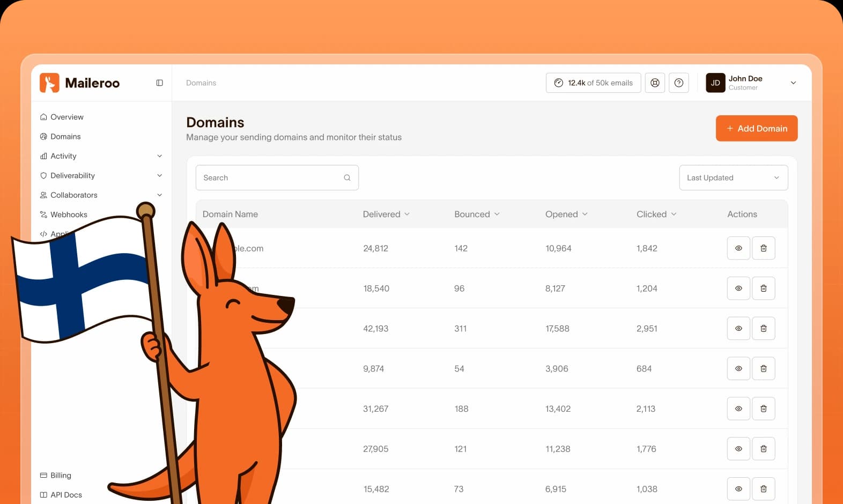Click the opened value 3,906
The width and height of the screenshot is (843, 504).
click(x=557, y=369)
